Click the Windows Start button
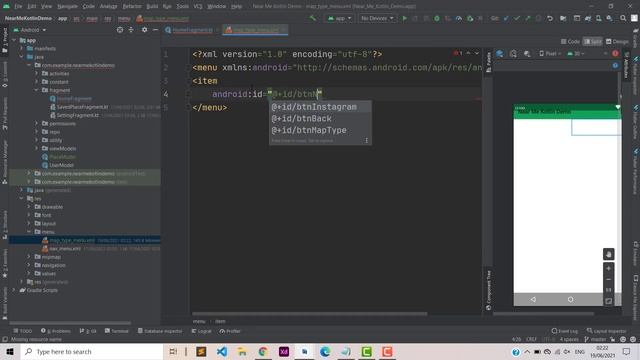This screenshot has height=360, width=640. 10,351
